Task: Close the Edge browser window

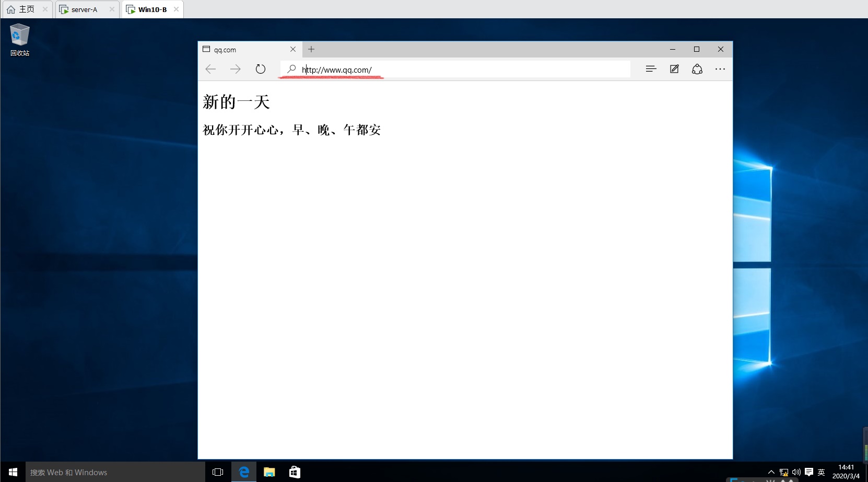Action: (x=721, y=49)
